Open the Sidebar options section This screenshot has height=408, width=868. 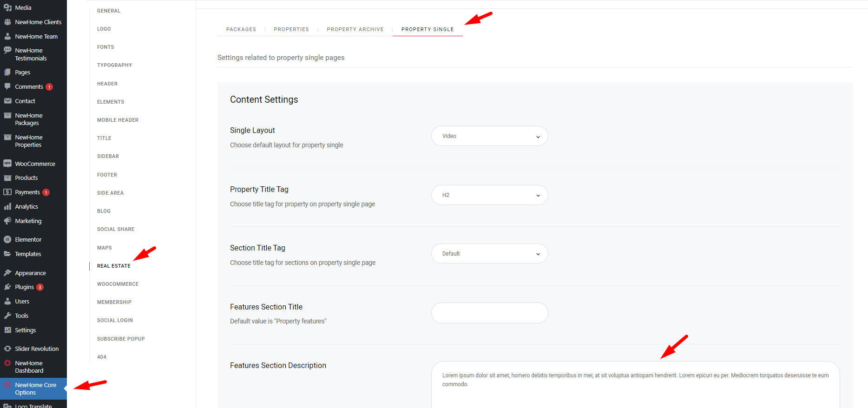pos(108,156)
